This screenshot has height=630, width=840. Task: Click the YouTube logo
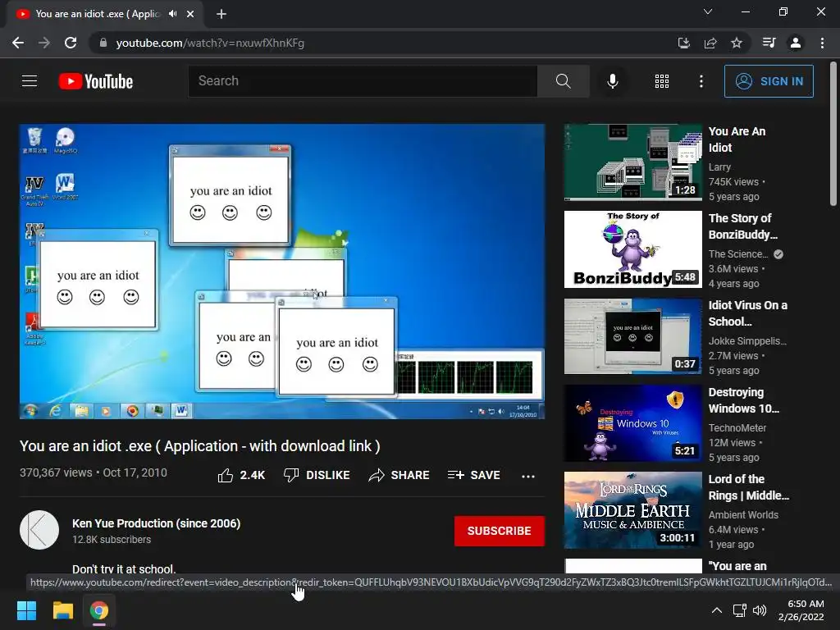(x=96, y=81)
